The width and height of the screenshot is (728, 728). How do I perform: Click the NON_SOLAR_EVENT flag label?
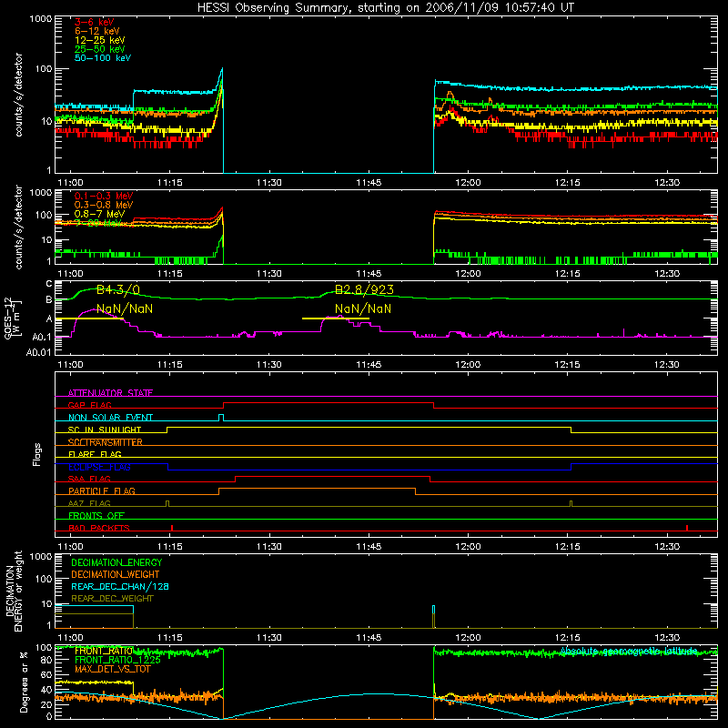[110, 418]
